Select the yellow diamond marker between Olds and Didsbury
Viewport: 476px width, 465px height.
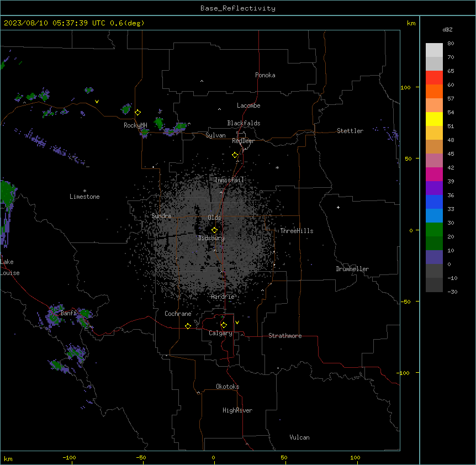[214, 230]
